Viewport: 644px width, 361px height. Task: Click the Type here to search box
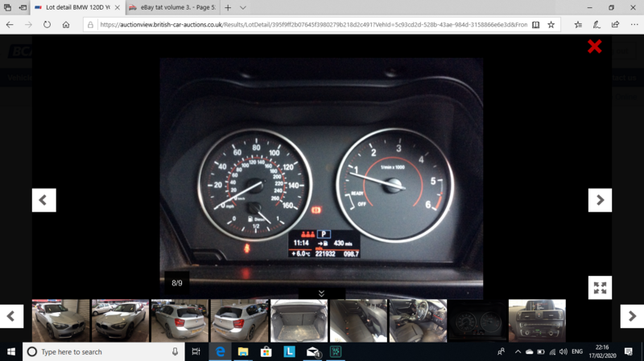click(x=103, y=351)
